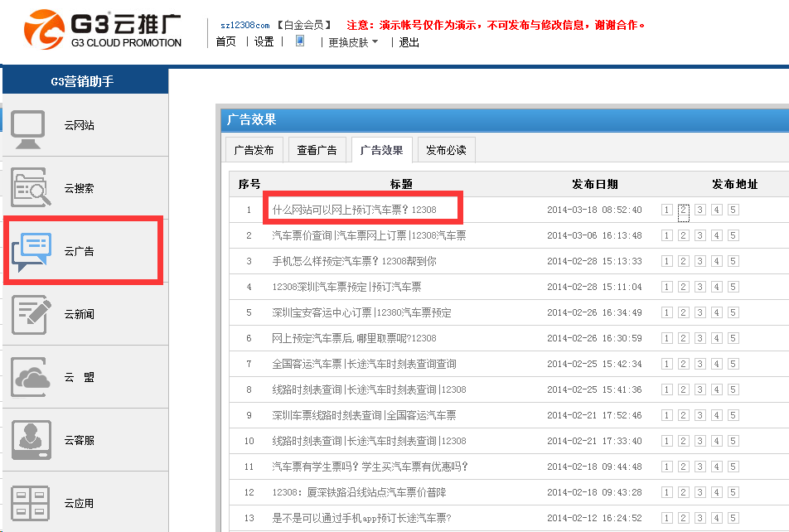This screenshot has width=789, height=532.
Task: Click the 退出 logout link
Action: pyautogui.click(x=409, y=42)
